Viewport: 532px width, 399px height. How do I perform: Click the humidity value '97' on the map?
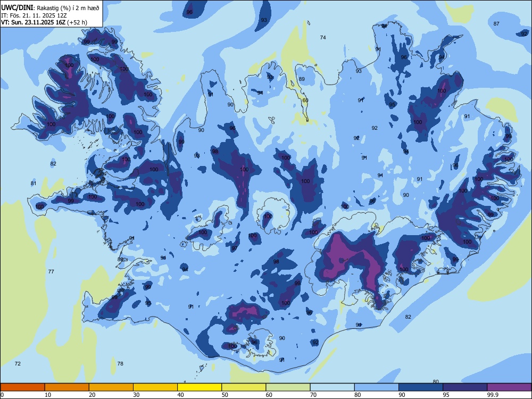pyautogui.click(x=235, y=248)
